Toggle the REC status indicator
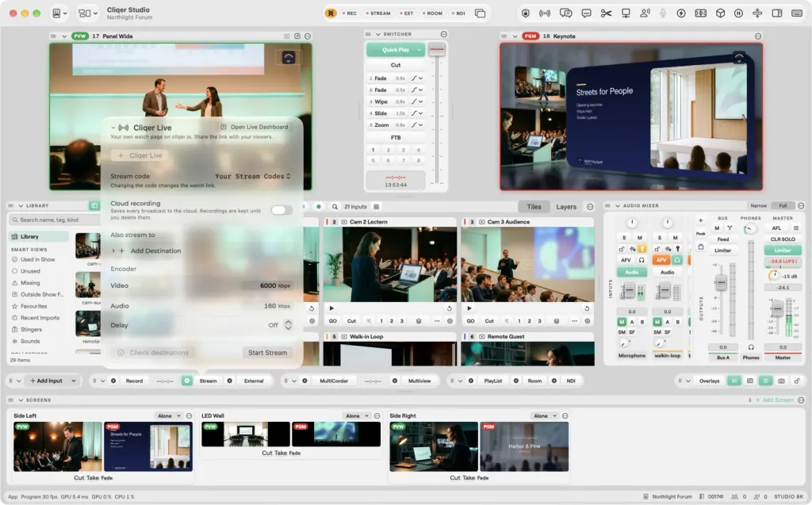This screenshot has width=812, height=505. (350, 13)
